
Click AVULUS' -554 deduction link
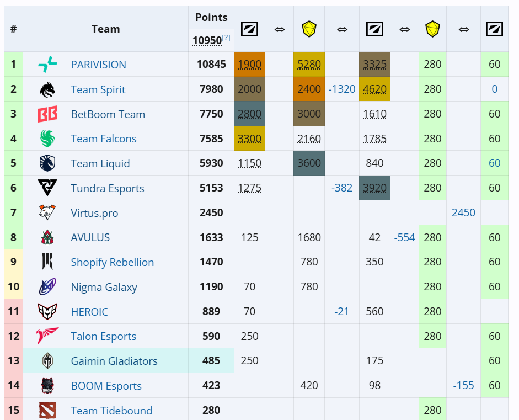[404, 237]
